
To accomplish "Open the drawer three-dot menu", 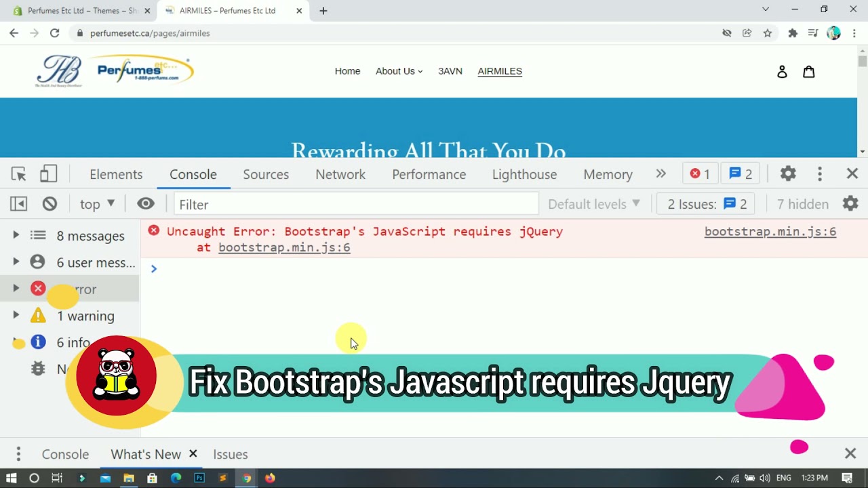I will coord(18,453).
